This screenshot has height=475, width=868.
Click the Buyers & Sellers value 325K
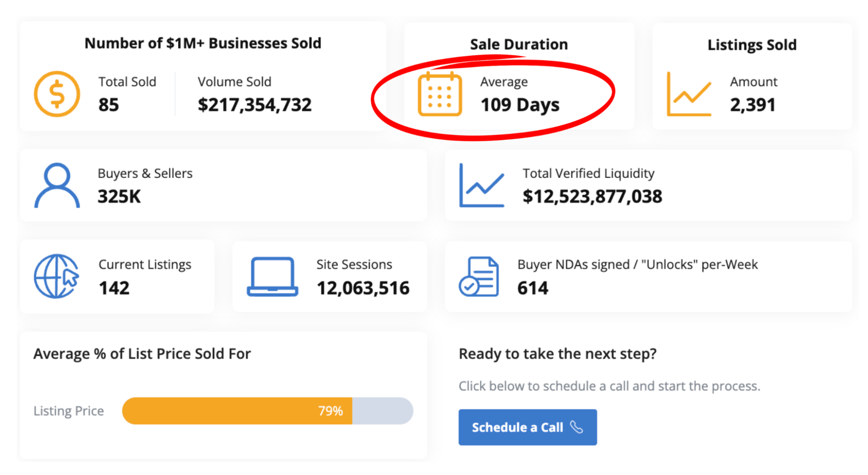point(119,197)
